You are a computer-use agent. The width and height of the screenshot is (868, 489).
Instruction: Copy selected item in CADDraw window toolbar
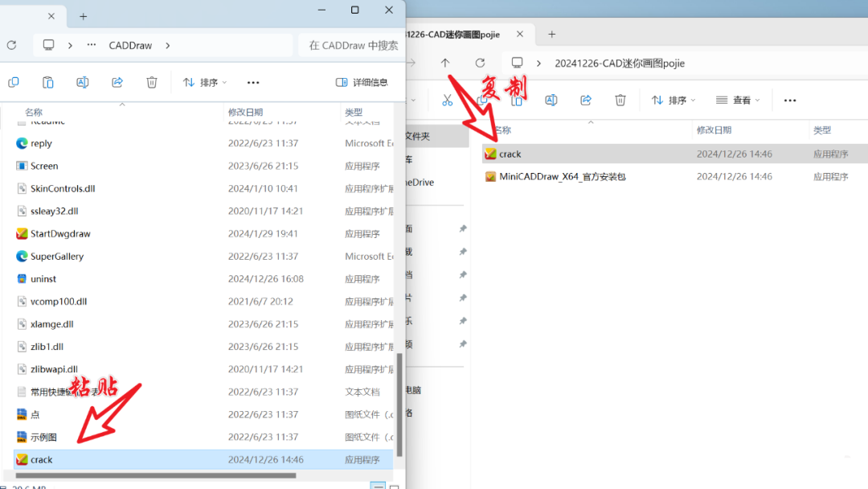[14, 83]
